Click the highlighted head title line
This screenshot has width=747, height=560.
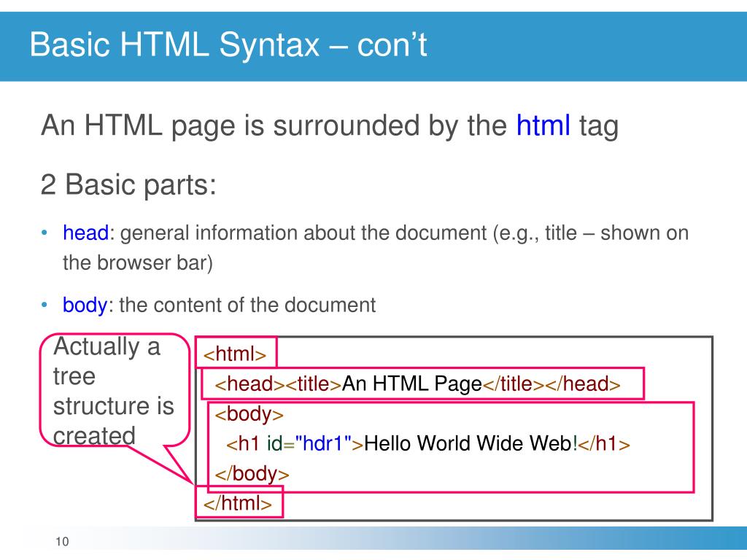(x=419, y=384)
